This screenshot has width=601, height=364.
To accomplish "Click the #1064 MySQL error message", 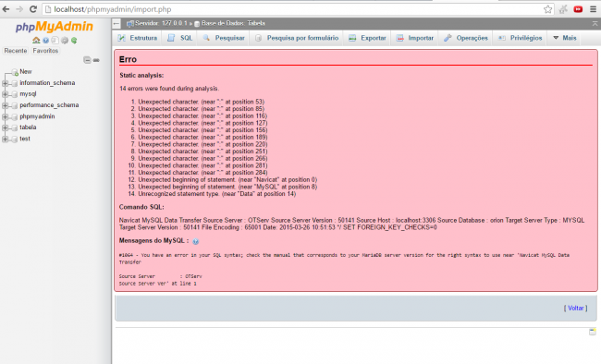I will pos(344,259).
